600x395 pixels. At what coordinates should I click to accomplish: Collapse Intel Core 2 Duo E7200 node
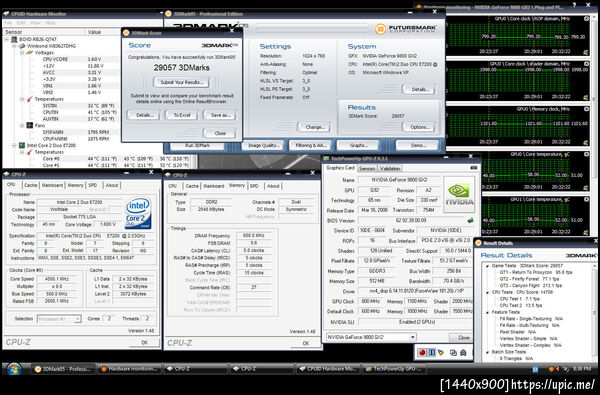tap(14, 145)
